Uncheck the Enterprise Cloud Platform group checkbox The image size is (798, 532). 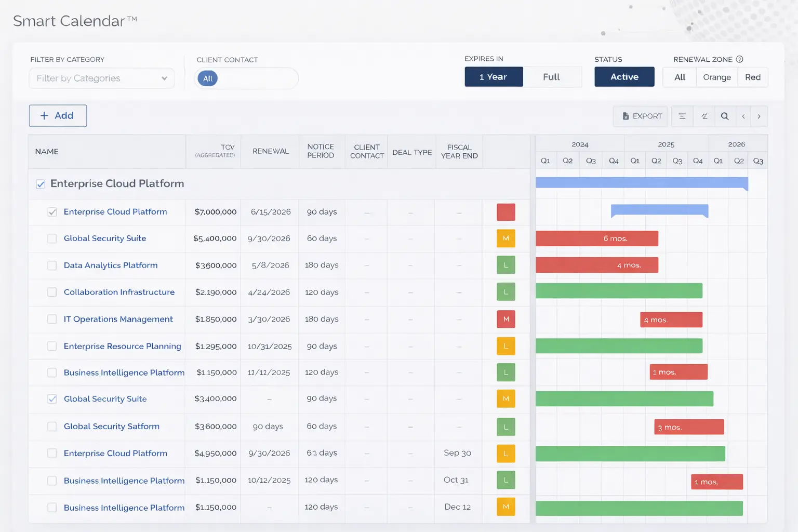pos(41,183)
